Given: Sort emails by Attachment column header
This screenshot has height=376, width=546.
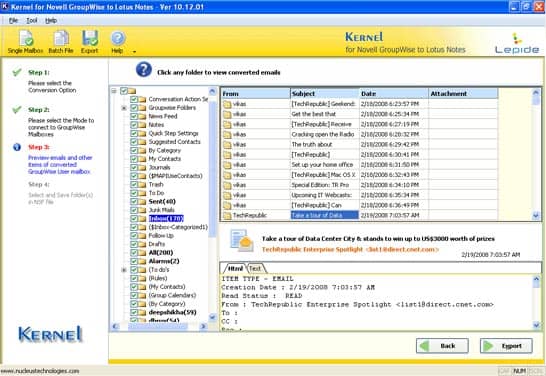Looking at the screenshot, I should (x=463, y=93).
